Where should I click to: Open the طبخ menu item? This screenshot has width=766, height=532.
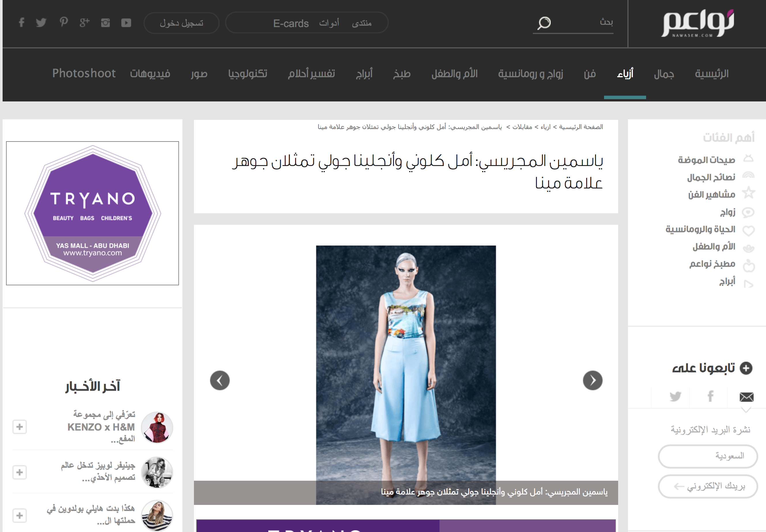click(x=402, y=74)
